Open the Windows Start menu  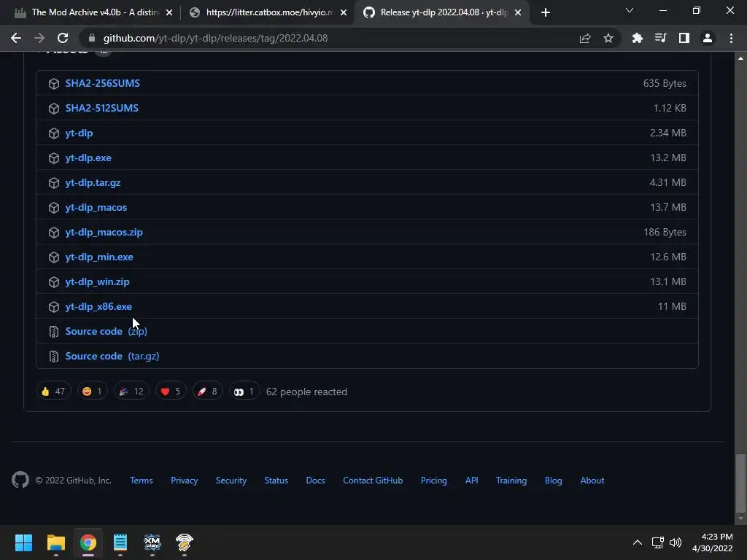(x=23, y=542)
